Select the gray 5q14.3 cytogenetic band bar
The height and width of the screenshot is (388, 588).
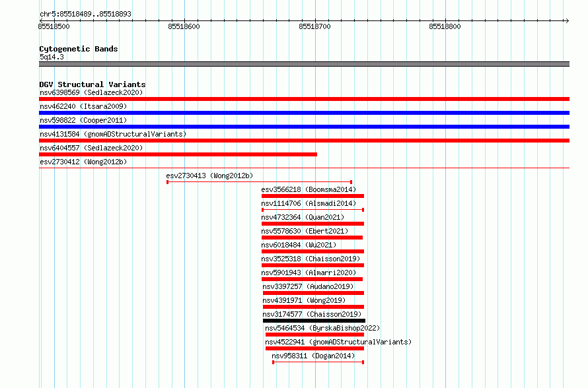pyautogui.click(x=304, y=64)
